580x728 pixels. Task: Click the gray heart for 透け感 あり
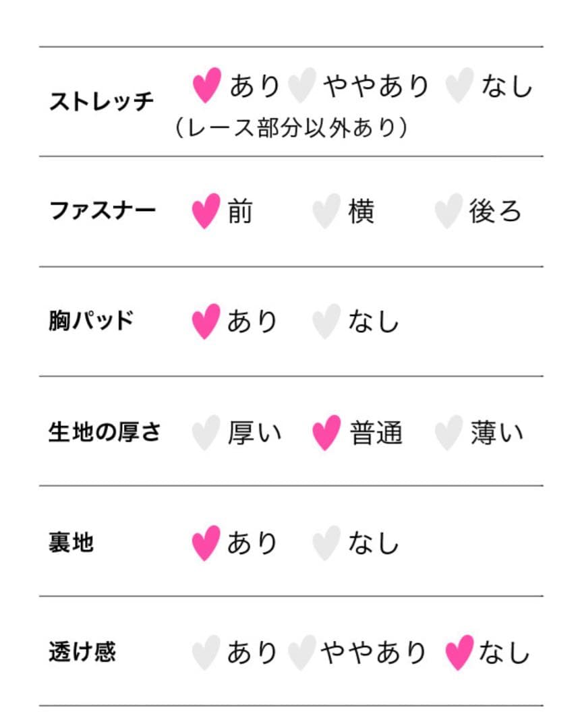(206, 653)
